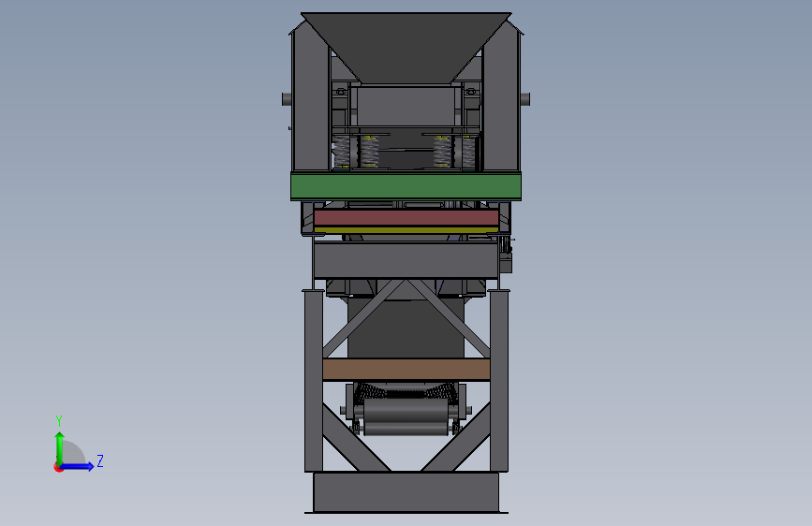The image size is (812, 526).
Task: Click the red origin ball of the triad
Action: point(58,467)
